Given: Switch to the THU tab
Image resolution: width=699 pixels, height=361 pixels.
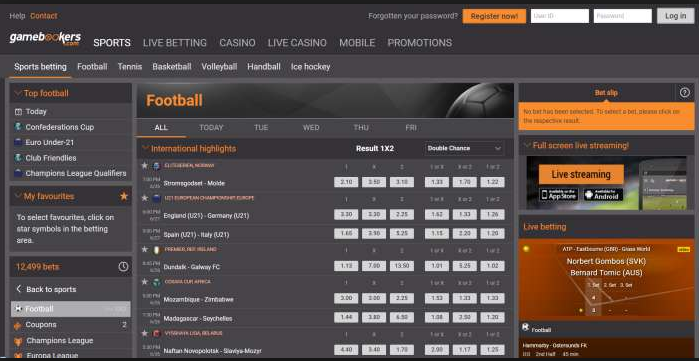Looking at the screenshot, I should (x=361, y=128).
